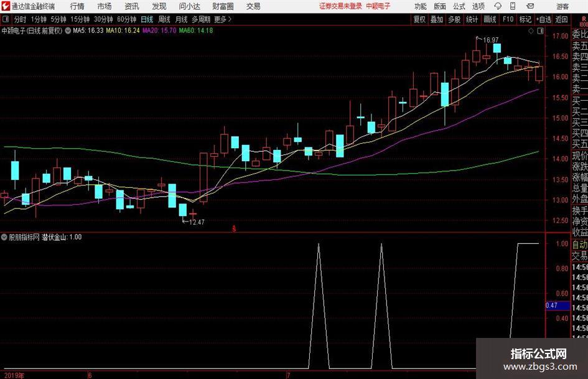Switch to the 分时 period tab
588x379 pixels.
(x=20, y=19)
